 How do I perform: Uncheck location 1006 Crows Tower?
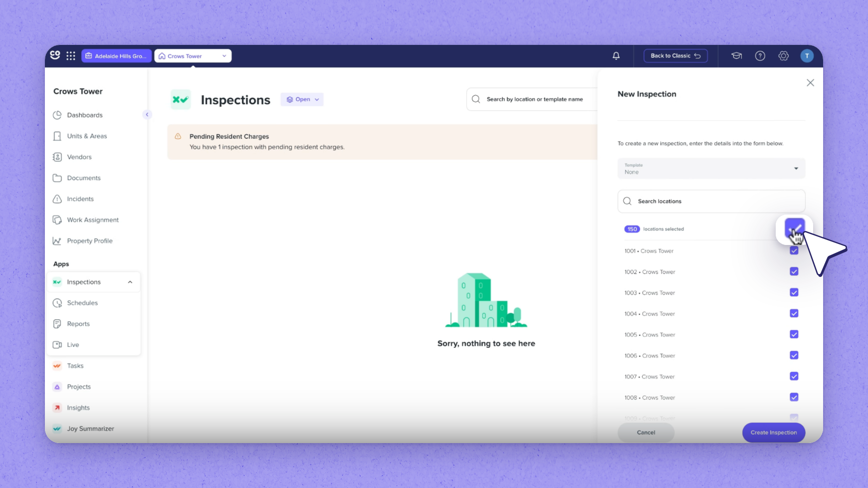click(x=794, y=355)
